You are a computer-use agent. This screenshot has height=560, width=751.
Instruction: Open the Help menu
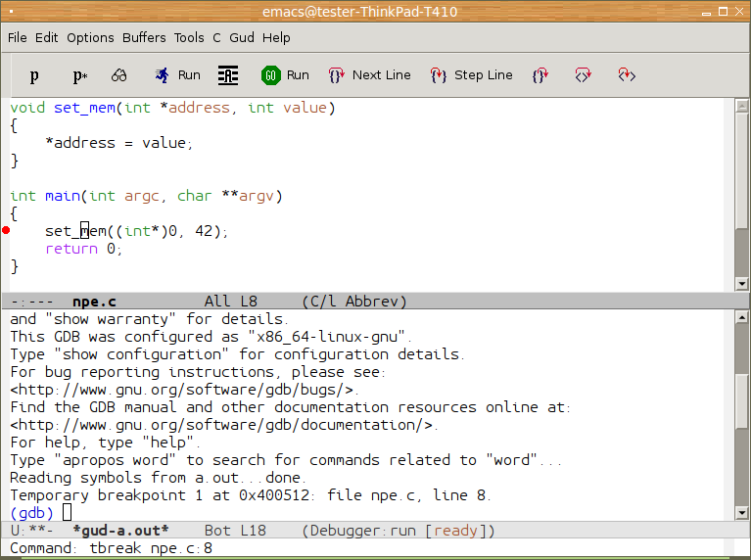pyautogui.click(x=276, y=37)
